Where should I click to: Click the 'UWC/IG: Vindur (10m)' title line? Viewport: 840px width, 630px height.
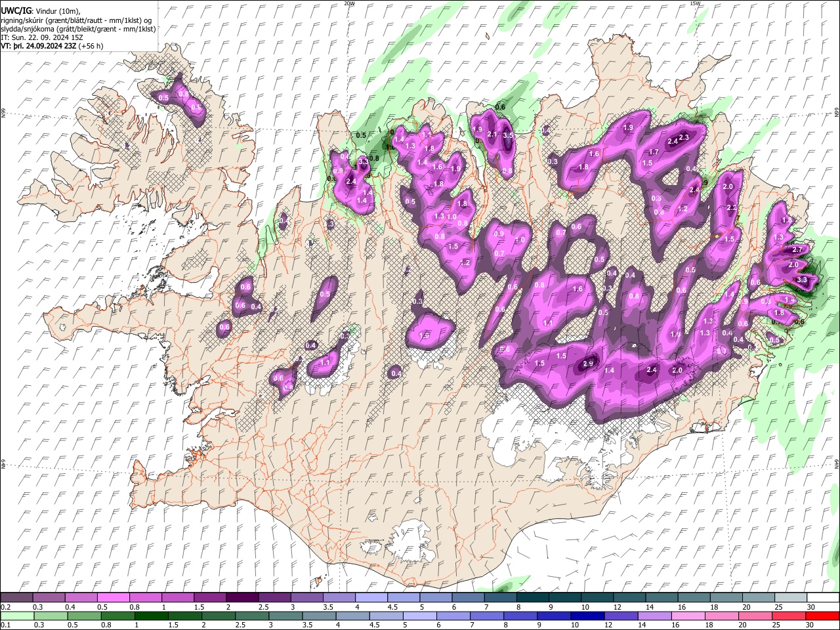41,11
